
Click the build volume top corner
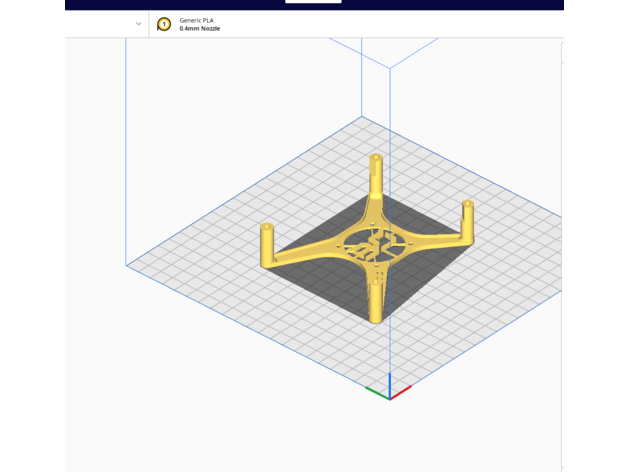tap(390, 68)
